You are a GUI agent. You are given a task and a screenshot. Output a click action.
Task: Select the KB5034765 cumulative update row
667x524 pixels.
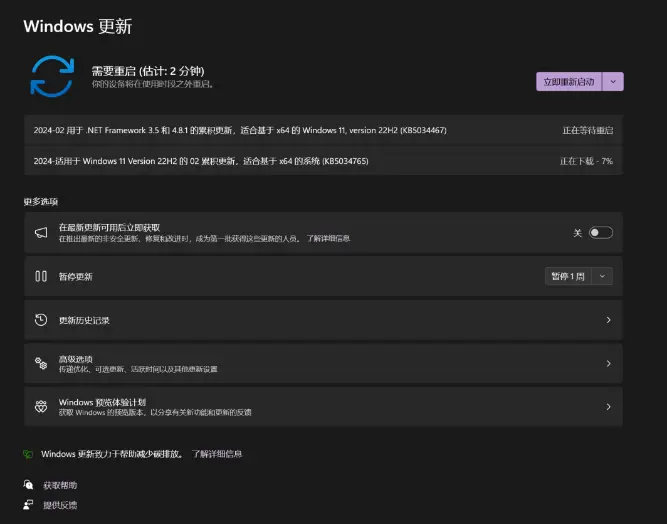tap(323, 161)
